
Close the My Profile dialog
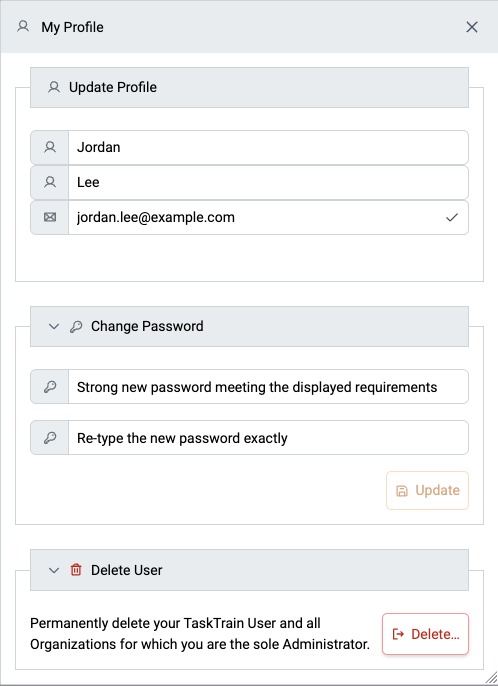(472, 27)
